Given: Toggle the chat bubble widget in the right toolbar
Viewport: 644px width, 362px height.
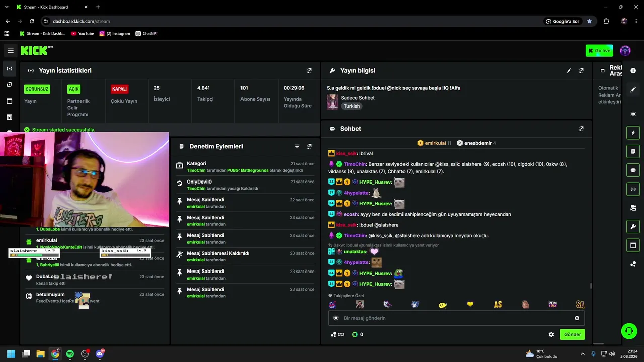Looking at the screenshot, I should 633,170.
